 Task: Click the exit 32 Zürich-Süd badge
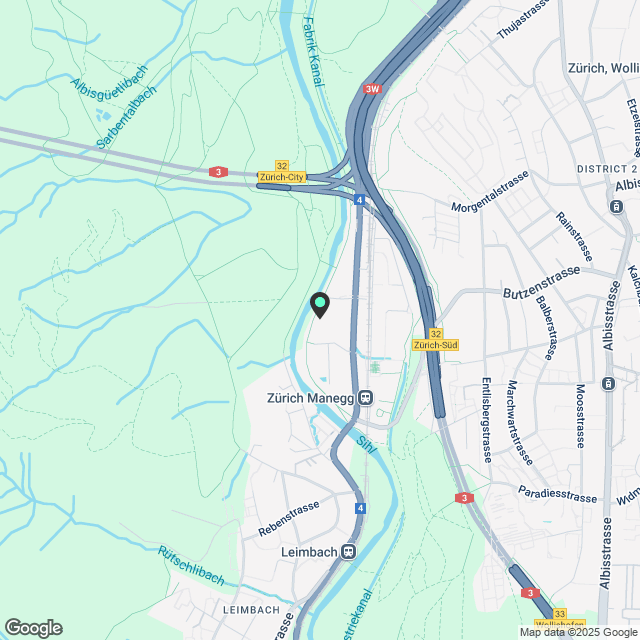pyautogui.click(x=436, y=340)
